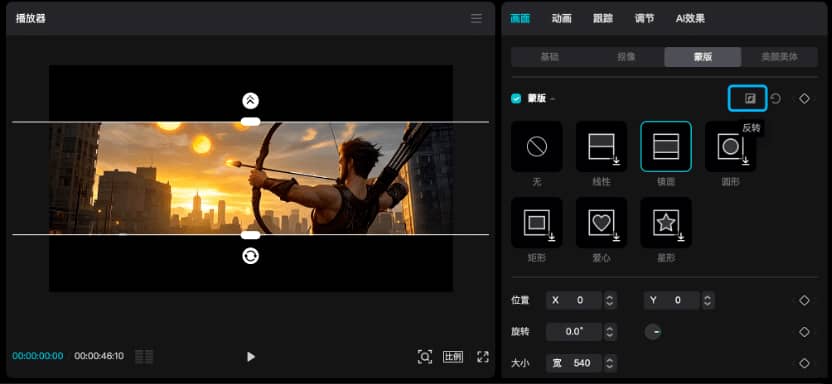Switch to the 动画 tab
The image size is (832, 384).
[x=561, y=19]
